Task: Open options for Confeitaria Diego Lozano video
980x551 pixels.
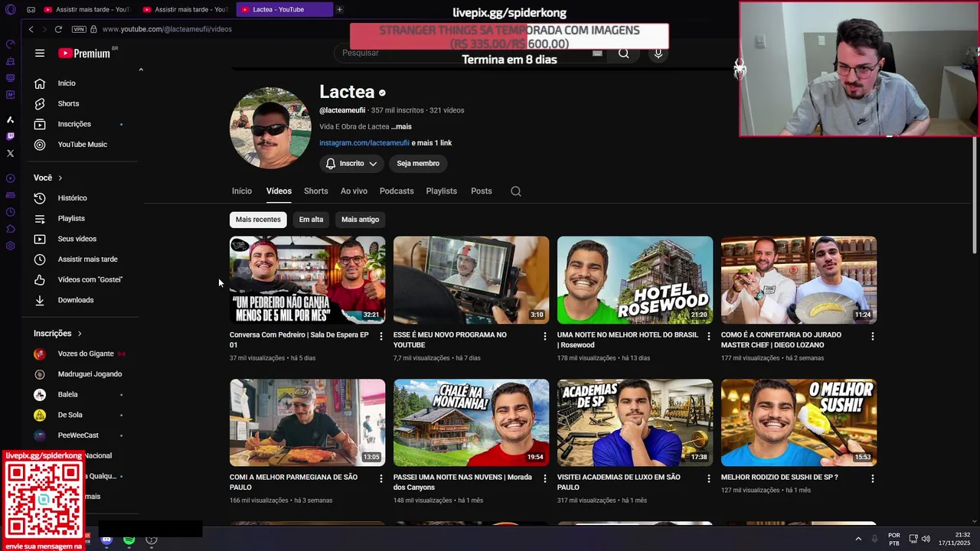Action: click(872, 336)
